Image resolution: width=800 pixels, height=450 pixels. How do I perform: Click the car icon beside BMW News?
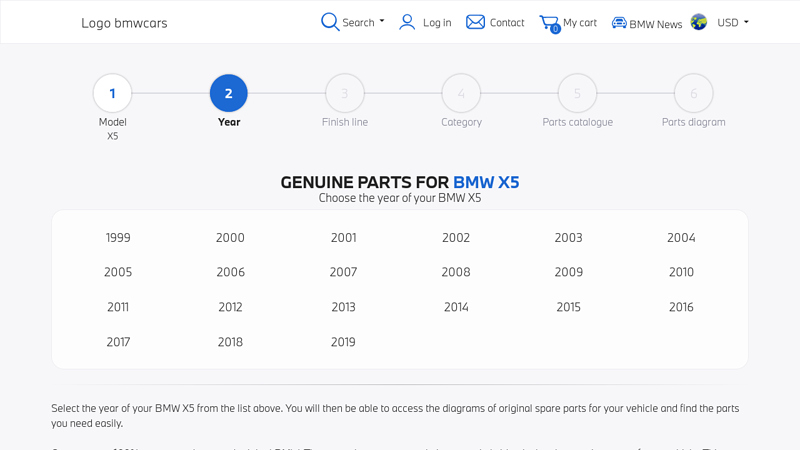tap(619, 23)
